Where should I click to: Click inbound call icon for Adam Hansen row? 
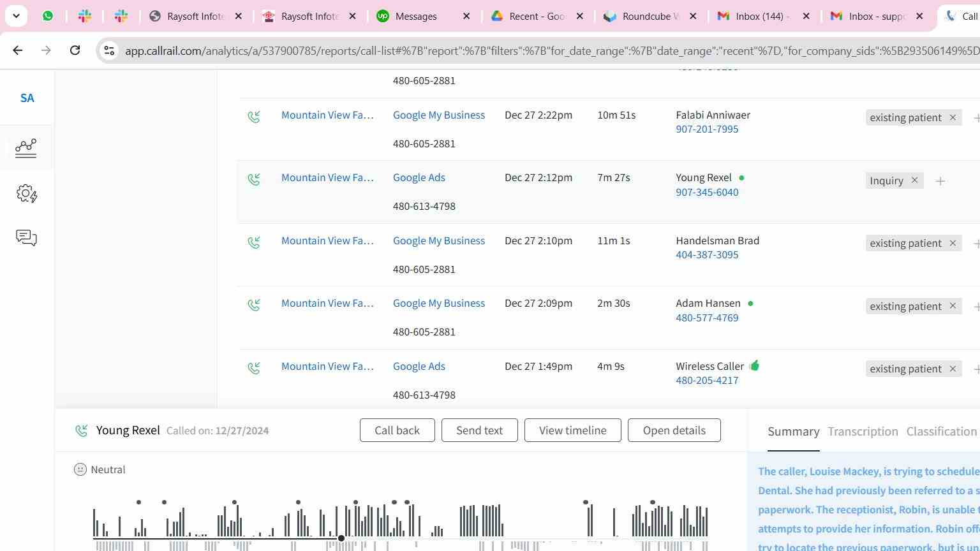click(x=254, y=305)
